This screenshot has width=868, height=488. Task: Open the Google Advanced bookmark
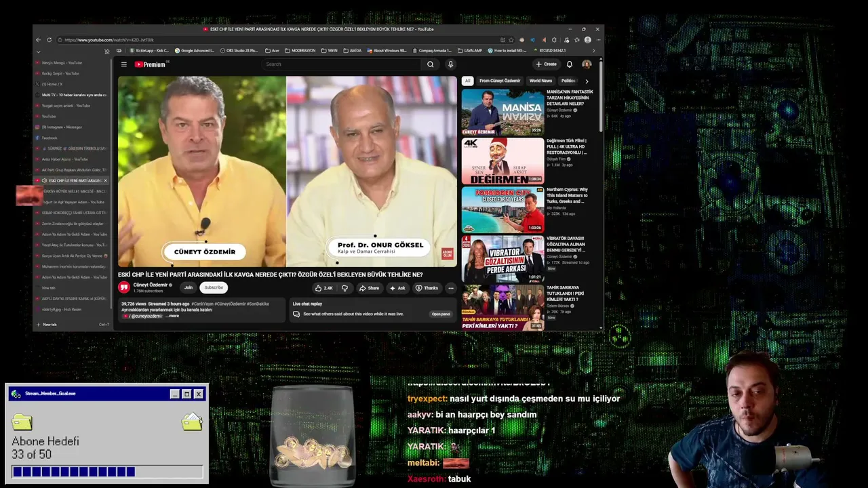194,51
